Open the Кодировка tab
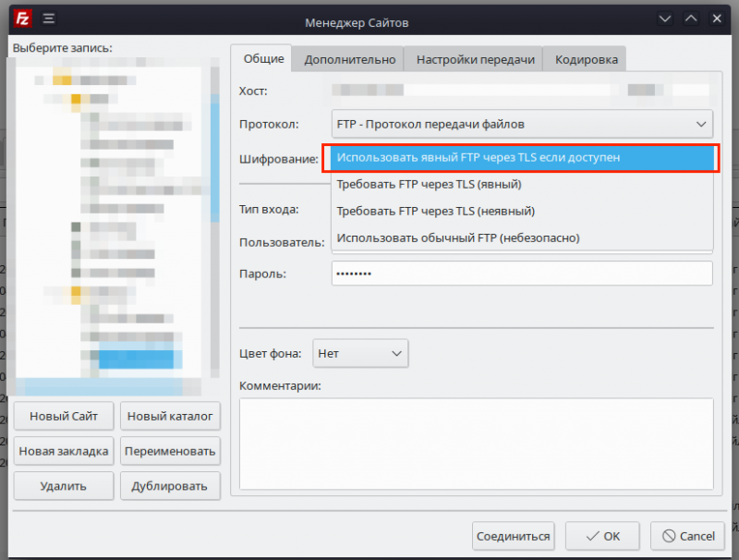The width and height of the screenshot is (739, 560). point(586,59)
